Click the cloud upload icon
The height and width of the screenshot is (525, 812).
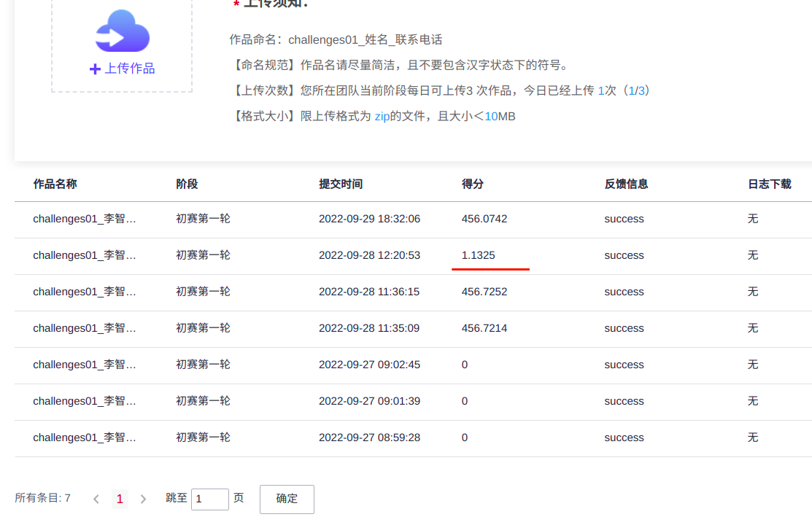click(122, 31)
